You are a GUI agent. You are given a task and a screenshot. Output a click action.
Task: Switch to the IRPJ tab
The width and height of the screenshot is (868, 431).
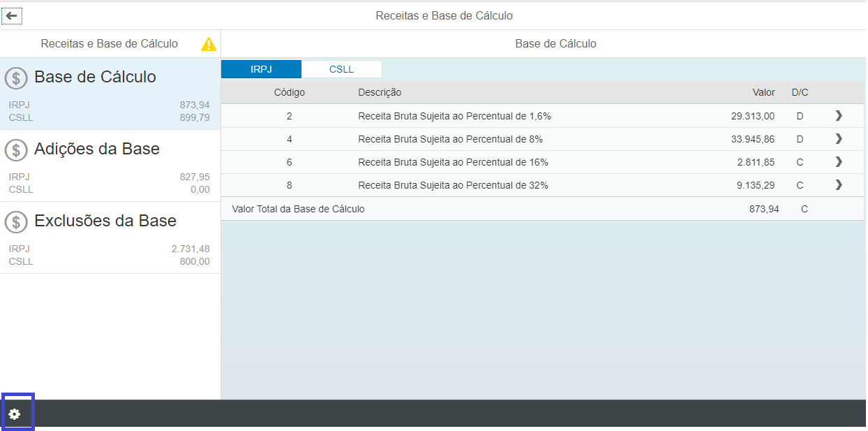tap(261, 69)
